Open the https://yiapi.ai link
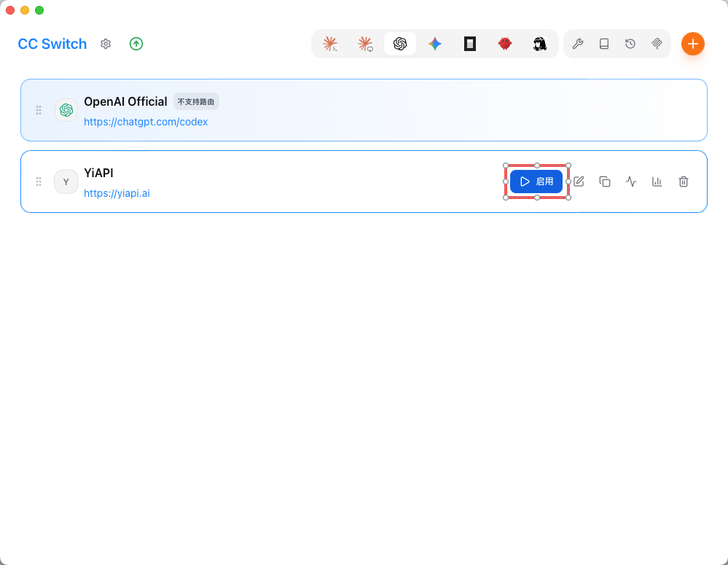This screenshot has height=565, width=728. click(x=117, y=193)
